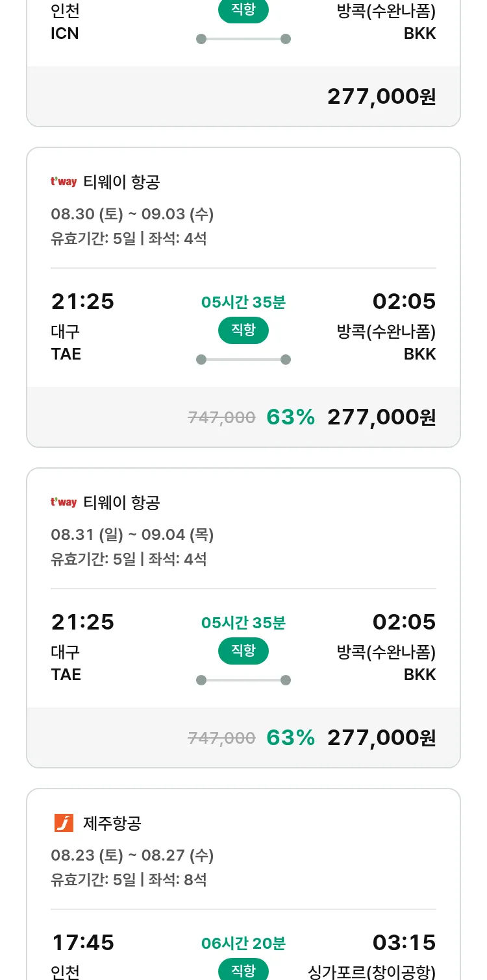The height and width of the screenshot is (980, 487).
Task: Tap the 직항 badge on the ICN–BKK card
Action: tap(243, 11)
